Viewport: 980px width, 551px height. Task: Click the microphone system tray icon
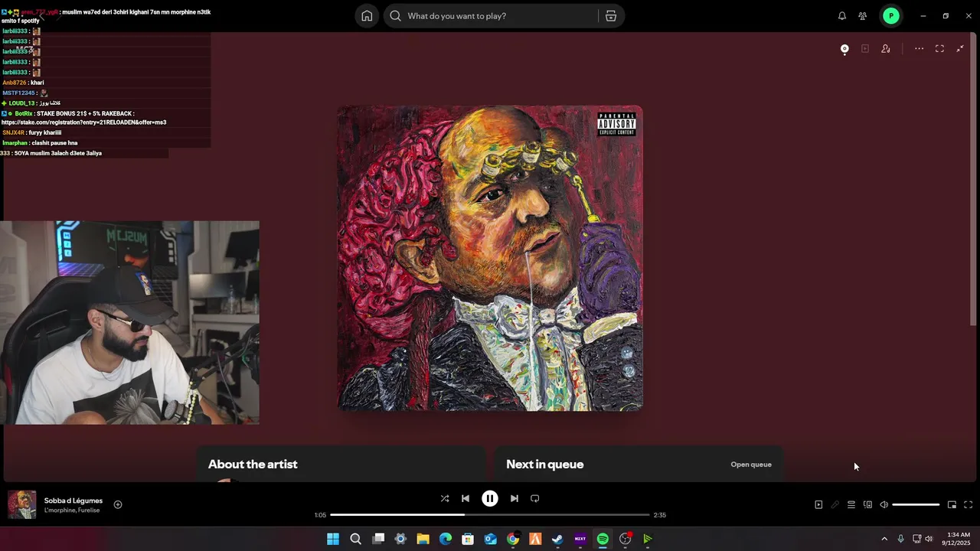click(901, 539)
